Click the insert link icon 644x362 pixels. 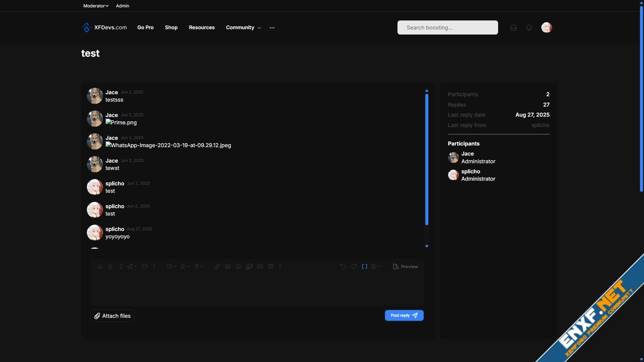tap(217, 266)
